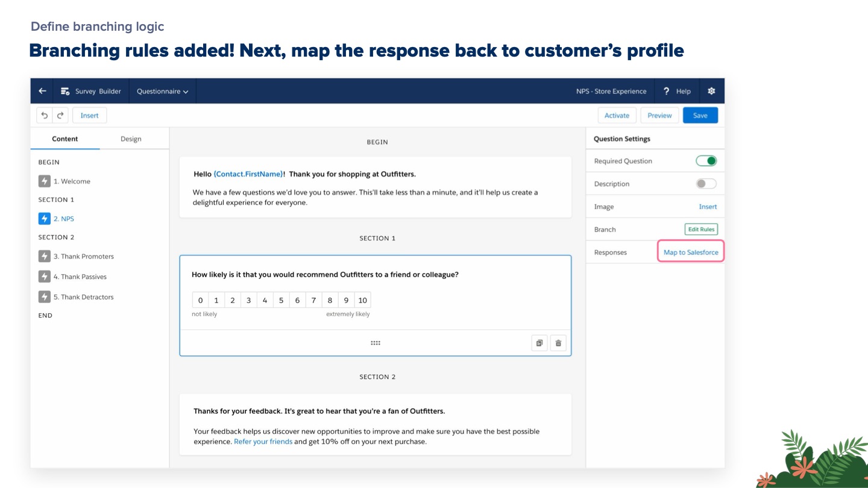
Task: Select rating 8 on the NPS scale
Action: (330, 300)
